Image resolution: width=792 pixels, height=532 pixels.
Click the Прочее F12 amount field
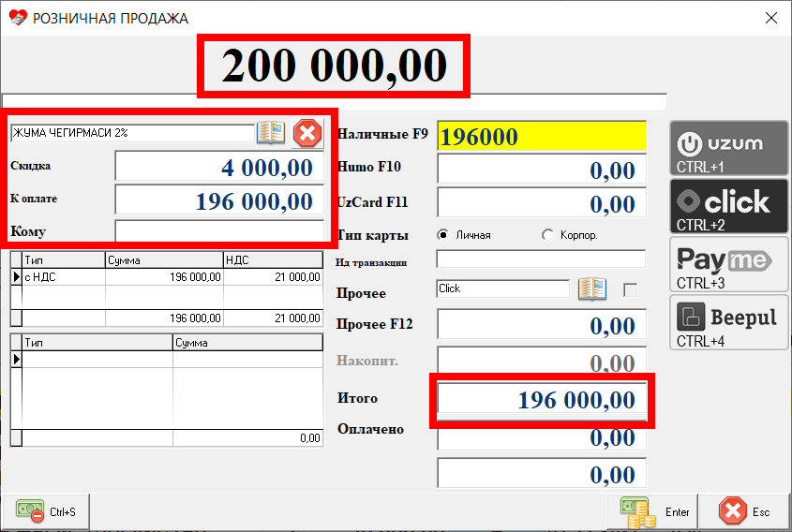pos(542,325)
